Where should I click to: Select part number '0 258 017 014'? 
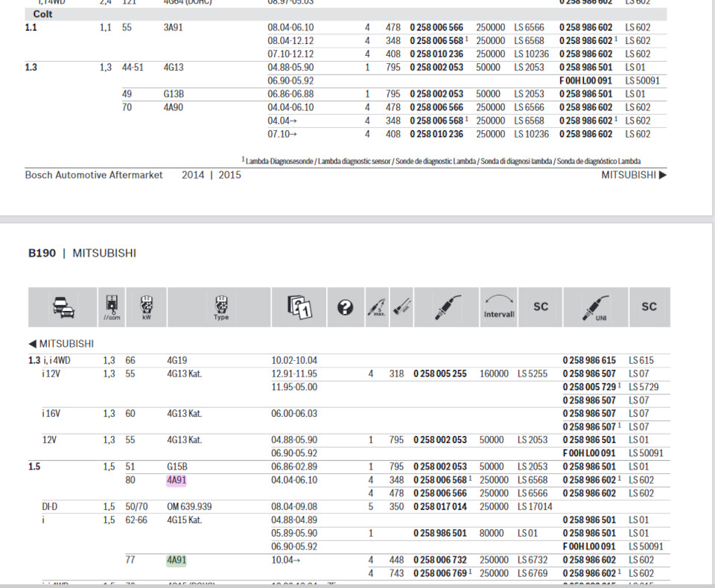click(x=440, y=507)
